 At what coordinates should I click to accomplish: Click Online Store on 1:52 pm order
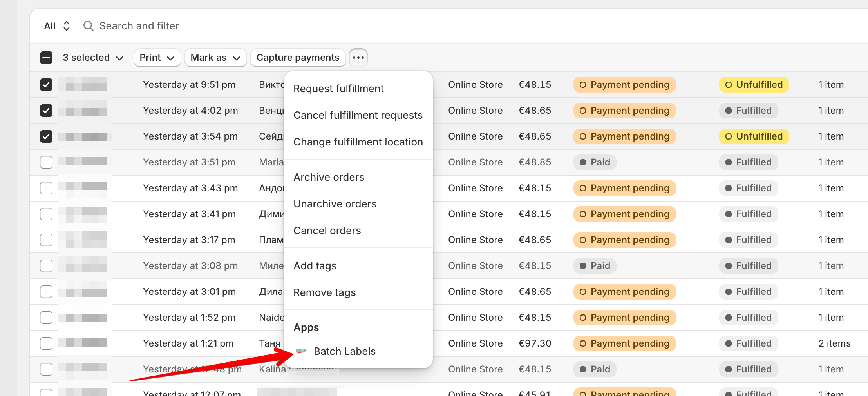[x=476, y=318]
